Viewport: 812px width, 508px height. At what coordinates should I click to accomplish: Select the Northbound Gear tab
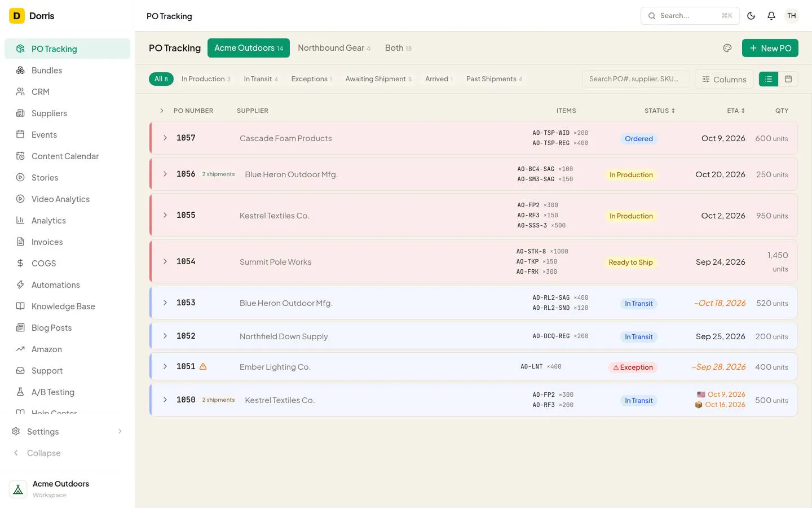click(x=334, y=48)
